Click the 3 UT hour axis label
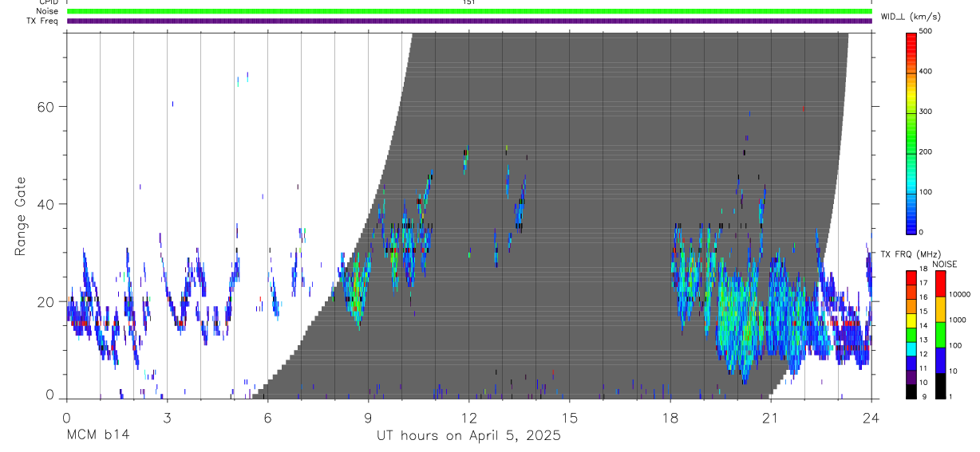980x452 pixels. coord(167,417)
